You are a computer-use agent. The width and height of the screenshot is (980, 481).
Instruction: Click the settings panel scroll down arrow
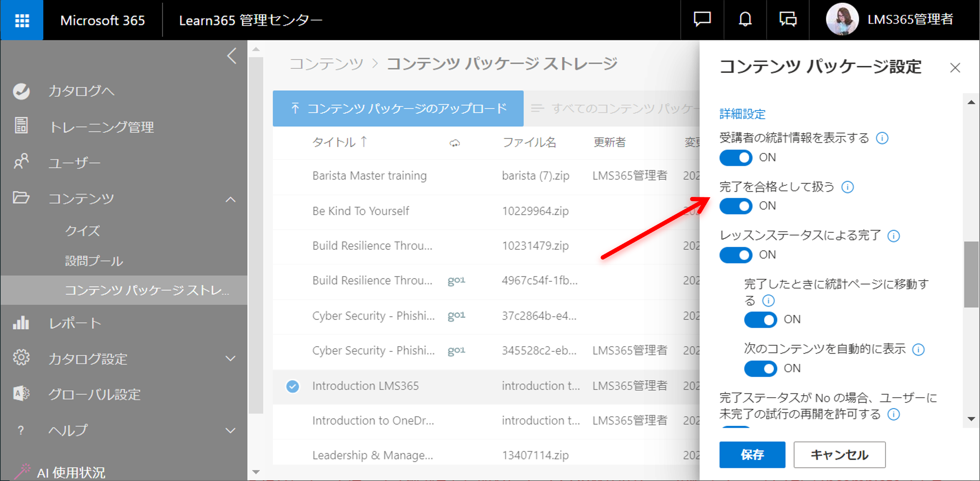971,419
